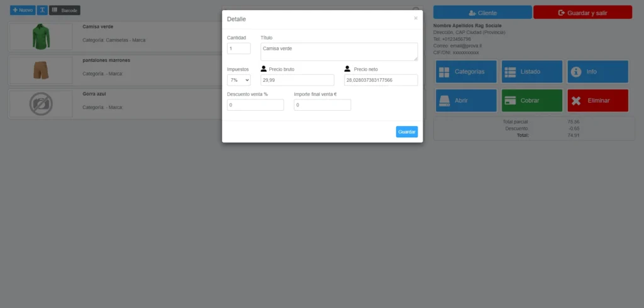The height and width of the screenshot is (308, 644).
Task: Click Guardar y salir button
Action: (x=583, y=13)
